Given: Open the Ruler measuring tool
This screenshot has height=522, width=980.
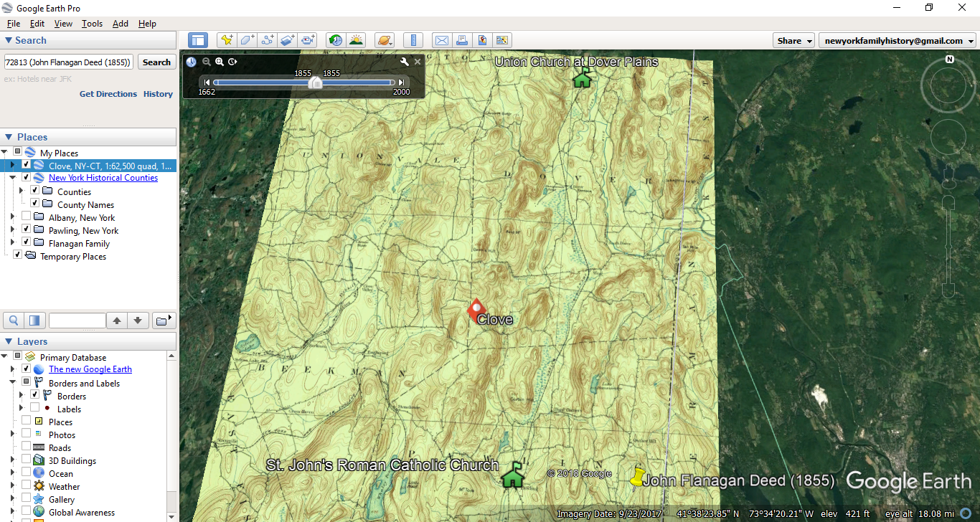Looking at the screenshot, I should click(413, 40).
